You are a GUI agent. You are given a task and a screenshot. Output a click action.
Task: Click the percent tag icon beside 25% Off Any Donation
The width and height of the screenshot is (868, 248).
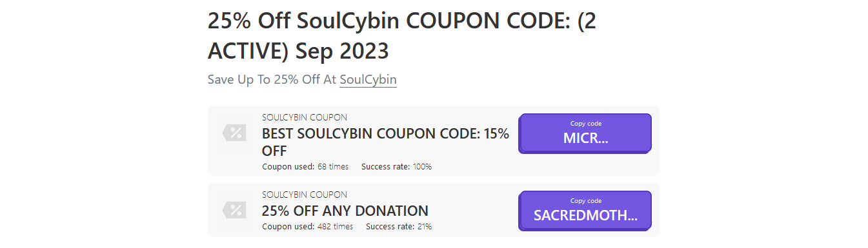(234, 210)
